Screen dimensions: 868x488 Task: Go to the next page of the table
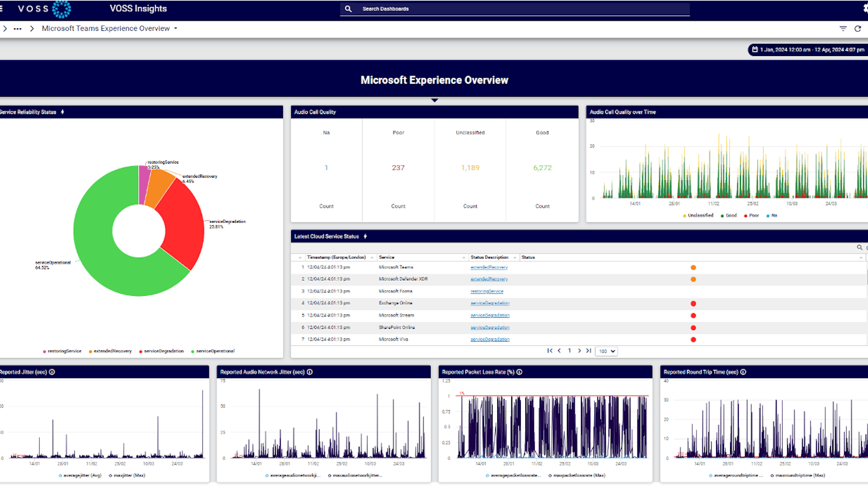tap(579, 351)
